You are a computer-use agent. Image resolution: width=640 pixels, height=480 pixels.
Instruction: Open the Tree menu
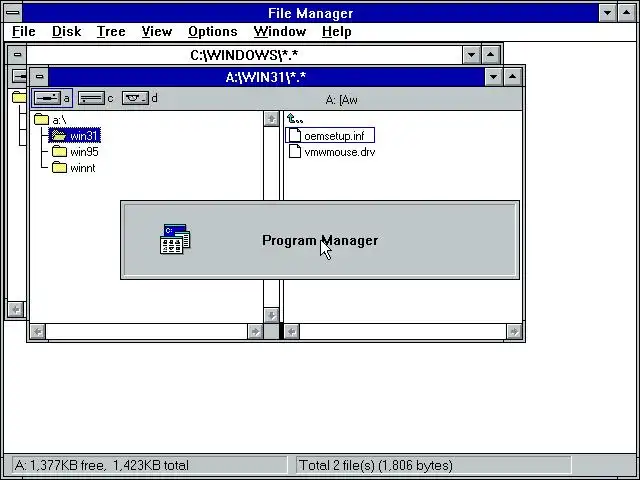tap(111, 31)
